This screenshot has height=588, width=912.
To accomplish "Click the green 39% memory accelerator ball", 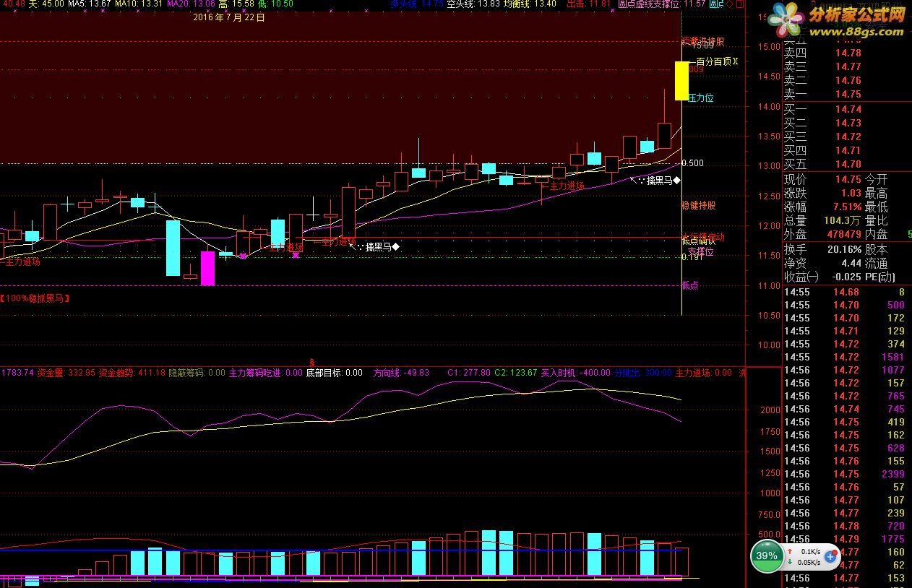I will [x=767, y=556].
